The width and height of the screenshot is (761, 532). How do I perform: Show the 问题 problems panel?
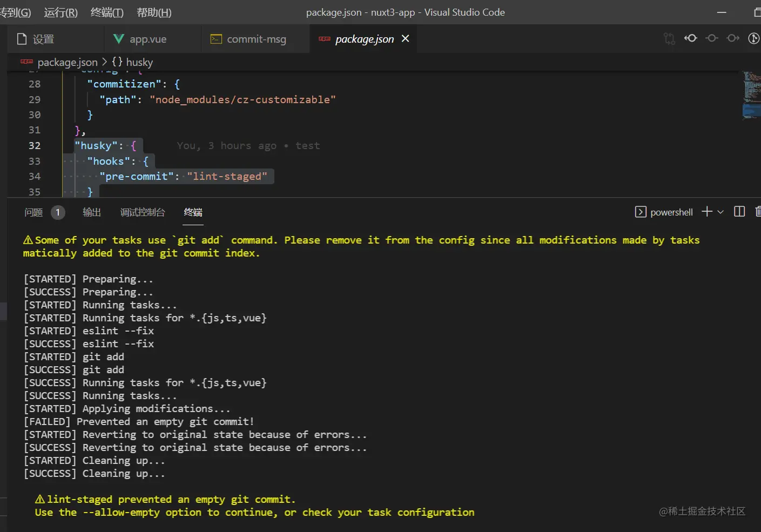33,212
